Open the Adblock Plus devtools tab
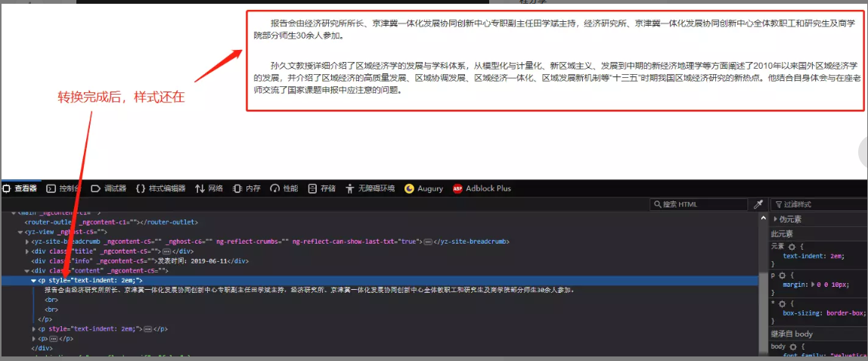The image size is (868, 361). point(482,188)
